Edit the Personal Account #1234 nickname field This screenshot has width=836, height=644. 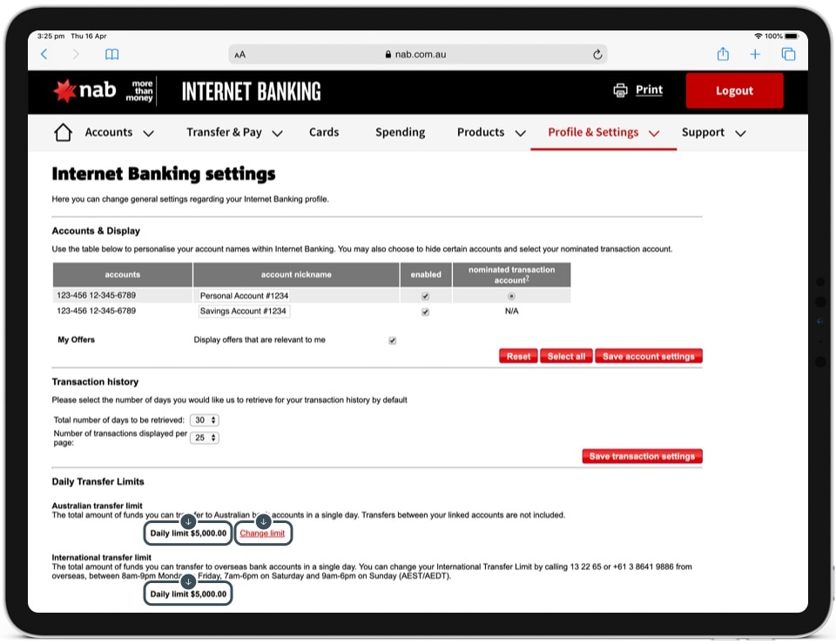click(244, 296)
